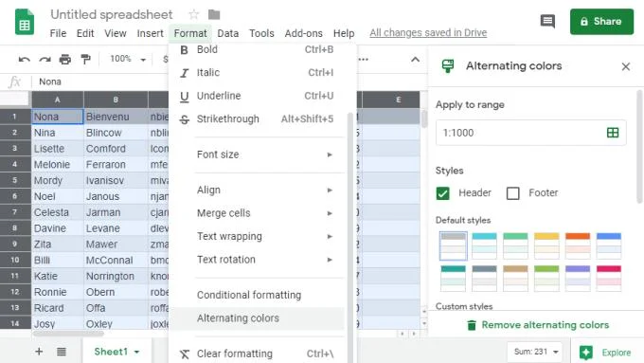Click the trash icon for removing alternating colors
The height and width of the screenshot is (363, 644).
coord(472,325)
